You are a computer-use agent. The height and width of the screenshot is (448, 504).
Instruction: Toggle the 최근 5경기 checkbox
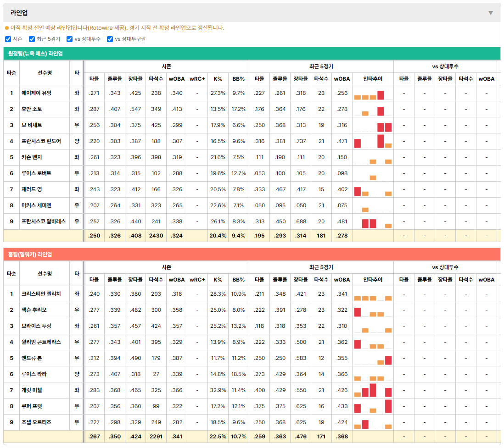click(x=32, y=39)
